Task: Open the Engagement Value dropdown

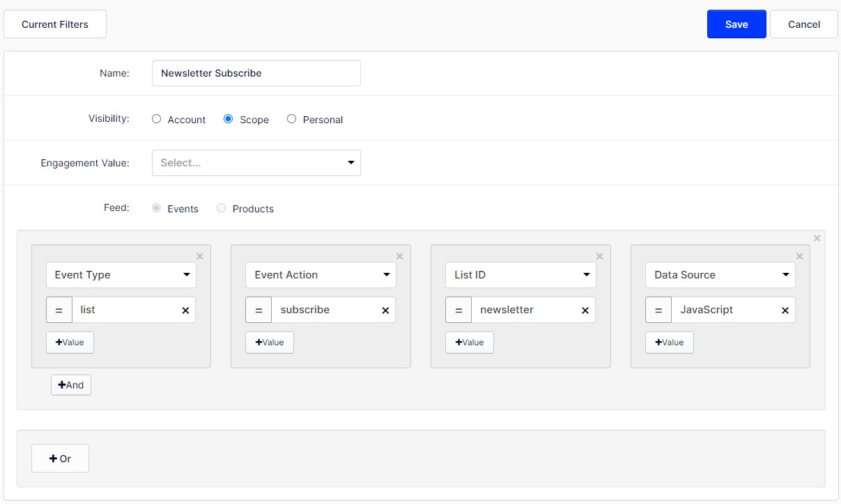Action: pyautogui.click(x=256, y=163)
